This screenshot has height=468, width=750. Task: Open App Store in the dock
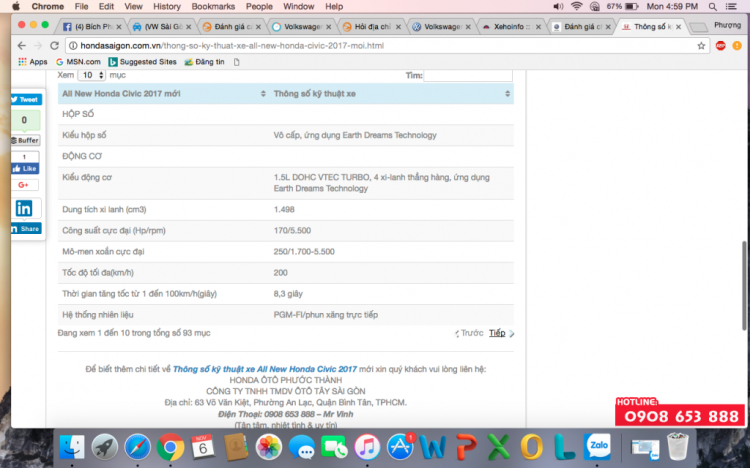pos(400,447)
